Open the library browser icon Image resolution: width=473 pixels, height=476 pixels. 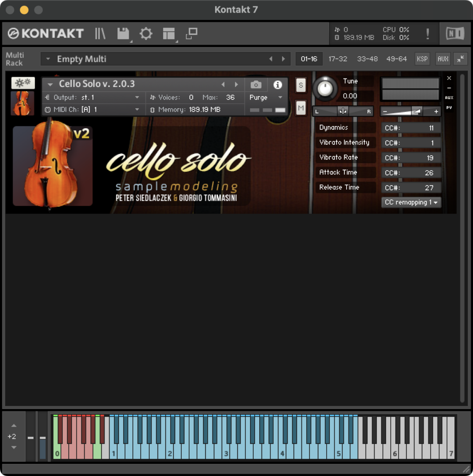pyautogui.click(x=100, y=33)
